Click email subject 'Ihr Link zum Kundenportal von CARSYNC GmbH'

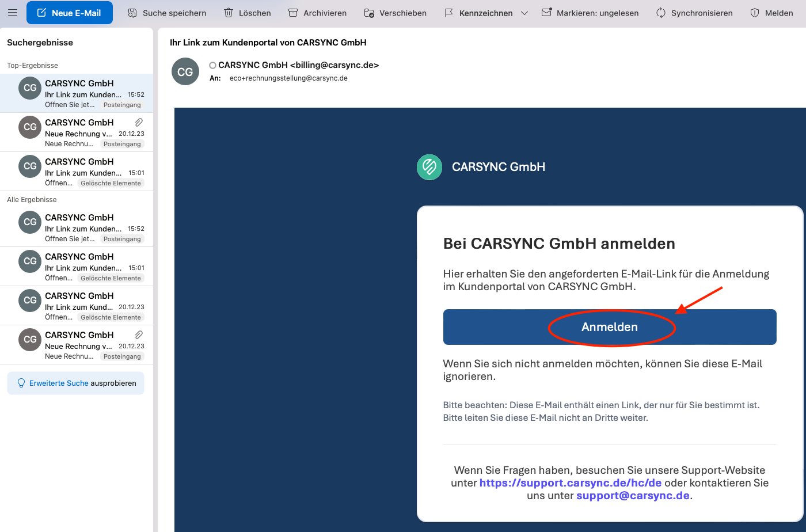[268, 43]
